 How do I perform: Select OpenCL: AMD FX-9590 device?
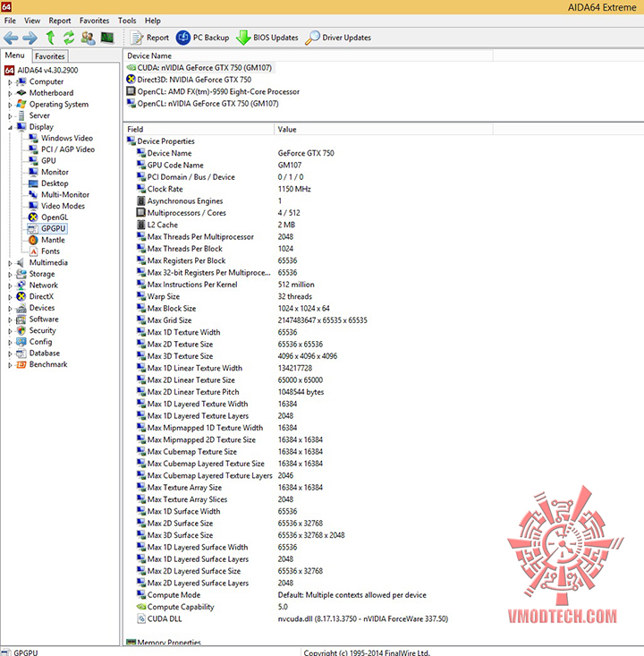[x=213, y=91]
